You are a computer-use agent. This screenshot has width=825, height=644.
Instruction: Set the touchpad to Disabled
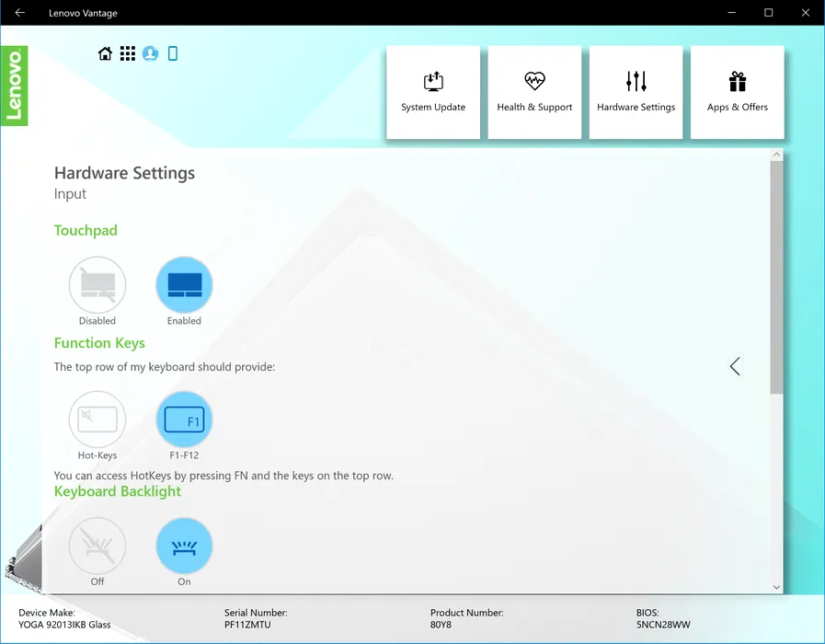97,285
